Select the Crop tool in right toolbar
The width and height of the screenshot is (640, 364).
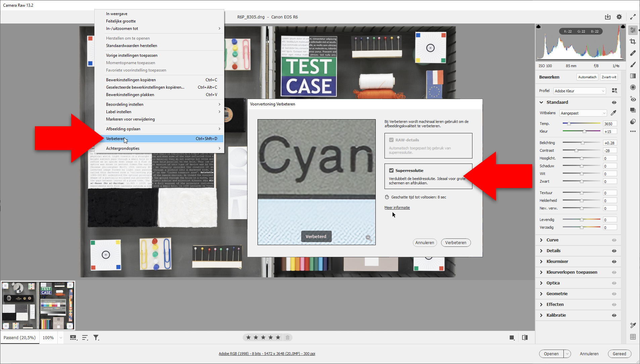click(x=633, y=42)
